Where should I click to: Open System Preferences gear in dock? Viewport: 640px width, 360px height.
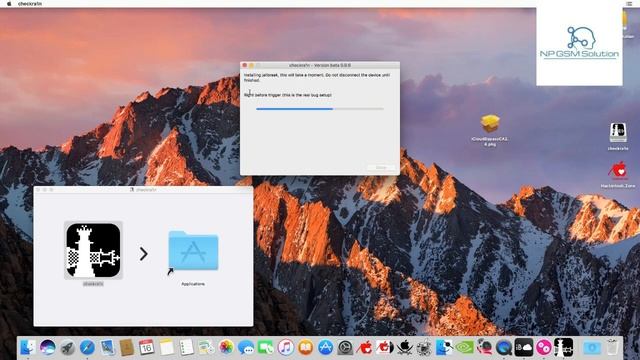pos(345,348)
